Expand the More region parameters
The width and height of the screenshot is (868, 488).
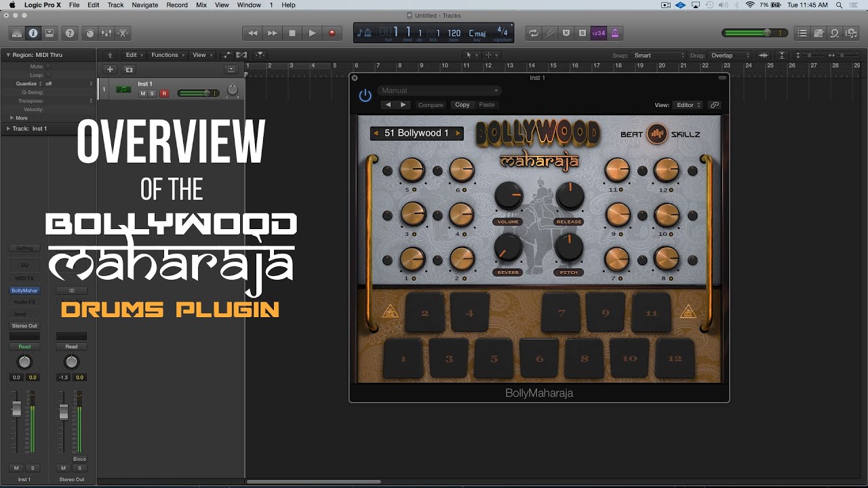(12, 118)
